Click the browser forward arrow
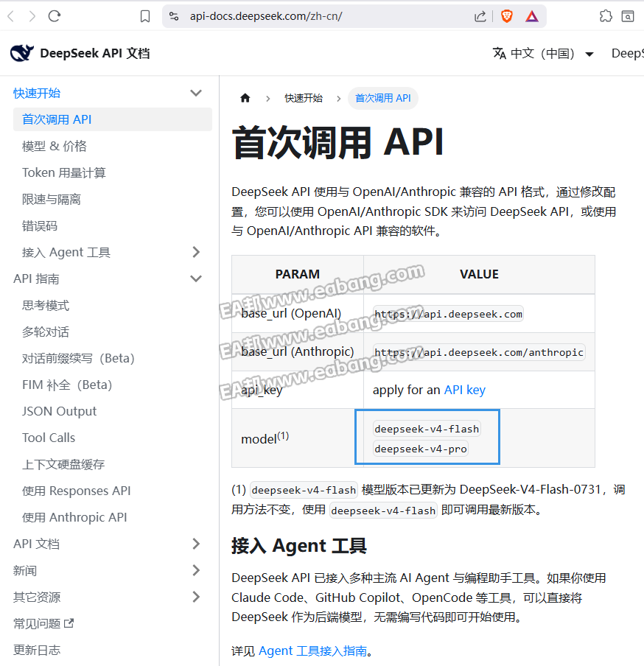644x666 pixels. [32, 16]
